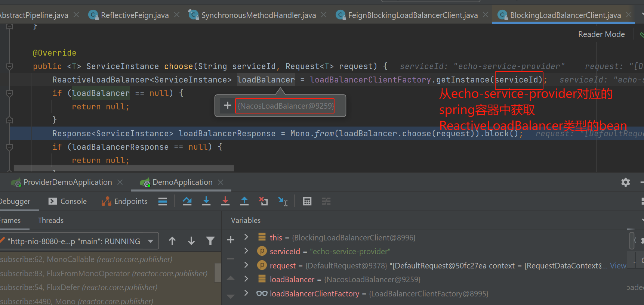
Task: Open the Endpoints tab
Action: (x=124, y=202)
